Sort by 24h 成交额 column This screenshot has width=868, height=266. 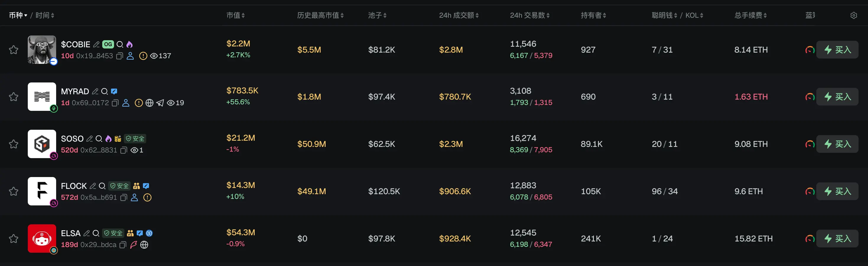(459, 15)
